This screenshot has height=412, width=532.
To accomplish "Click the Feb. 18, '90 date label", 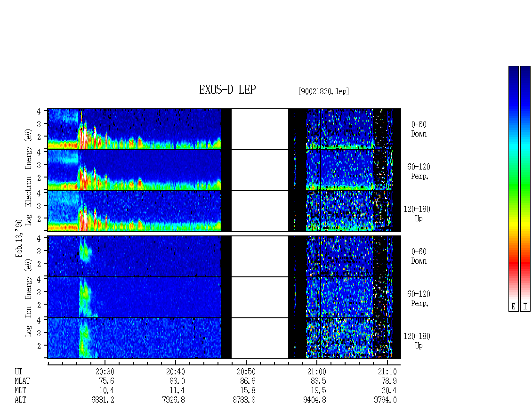I will point(19,238).
